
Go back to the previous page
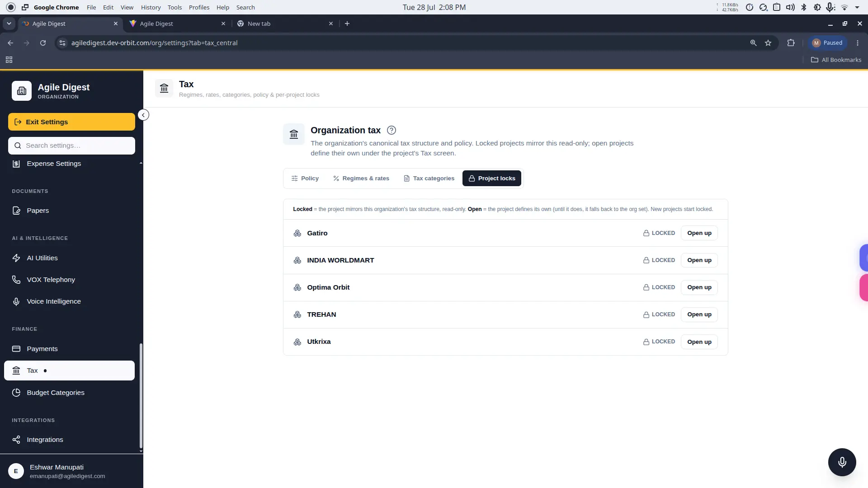point(10,43)
